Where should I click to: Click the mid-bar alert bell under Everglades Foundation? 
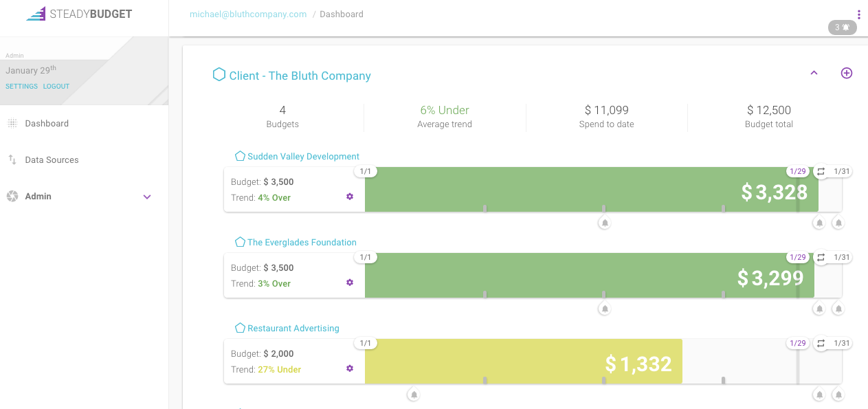point(605,309)
